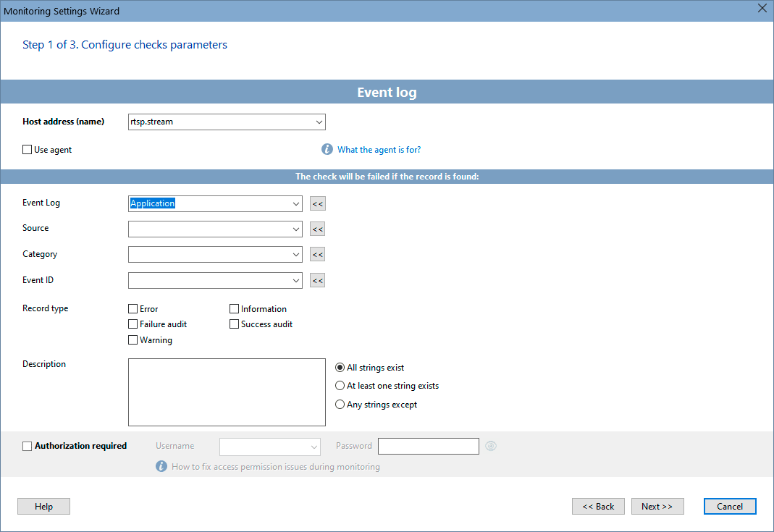
Task: Expand the Event ID dropdown
Action: 296,281
